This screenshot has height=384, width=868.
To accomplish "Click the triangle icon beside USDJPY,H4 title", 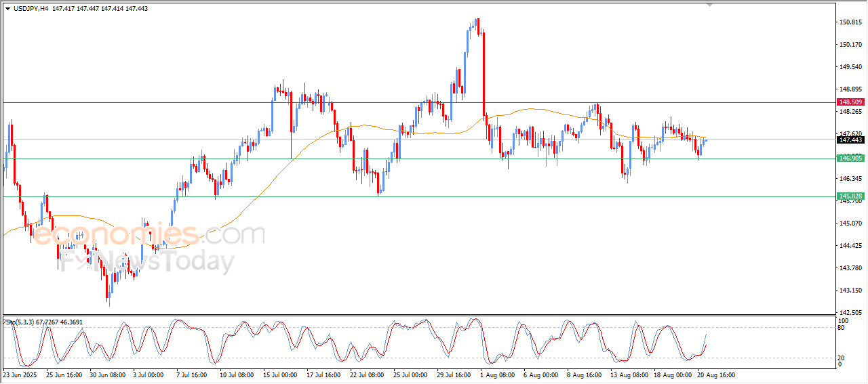I will coord(7,9).
